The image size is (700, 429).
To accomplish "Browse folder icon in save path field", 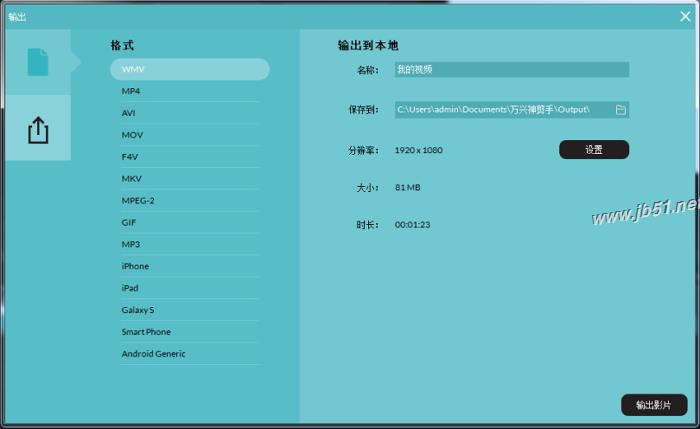I will coord(621,110).
